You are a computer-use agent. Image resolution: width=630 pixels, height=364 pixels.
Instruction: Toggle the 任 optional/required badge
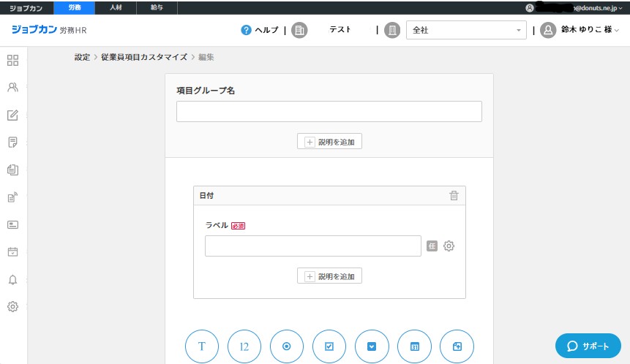[x=432, y=246]
